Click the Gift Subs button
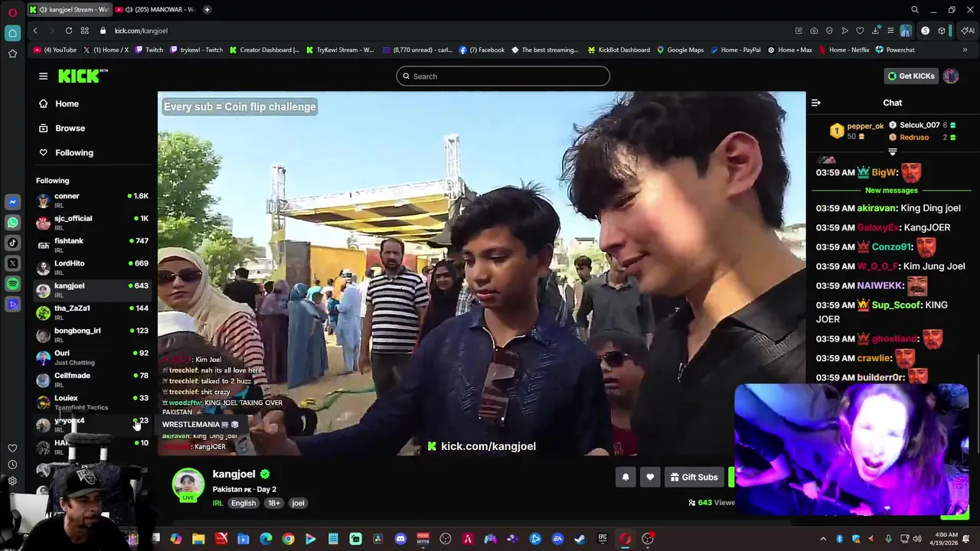Image resolution: width=980 pixels, height=551 pixels. (x=694, y=477)
